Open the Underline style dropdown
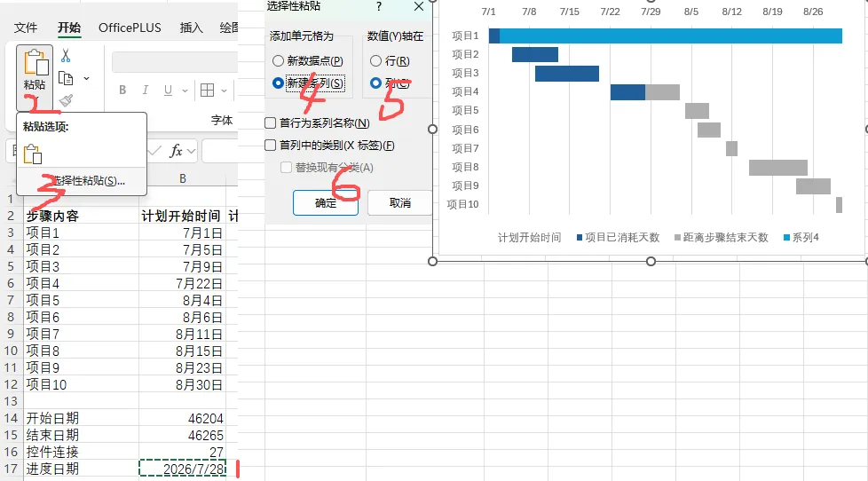 click(185, 91)
